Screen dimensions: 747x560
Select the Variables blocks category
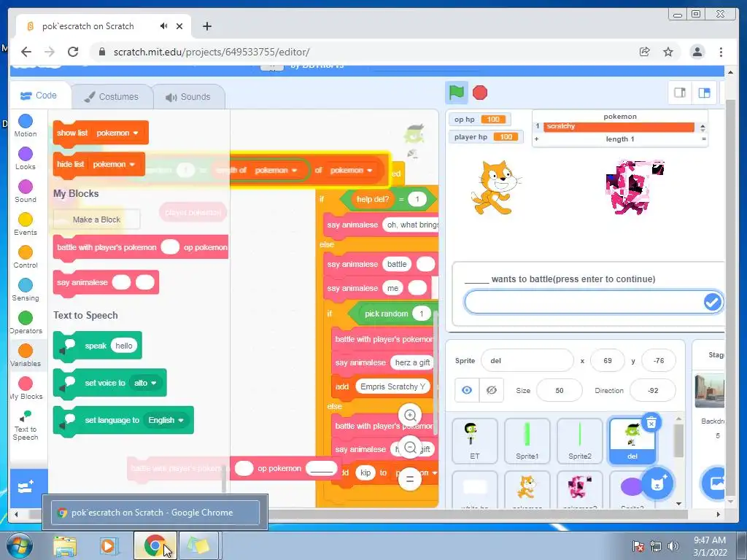[26, 356]
